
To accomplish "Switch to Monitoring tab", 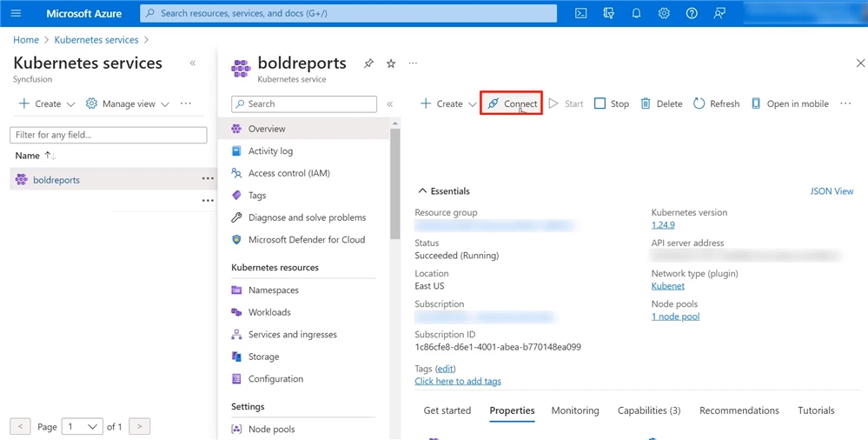I will click(x=575, y=410).
